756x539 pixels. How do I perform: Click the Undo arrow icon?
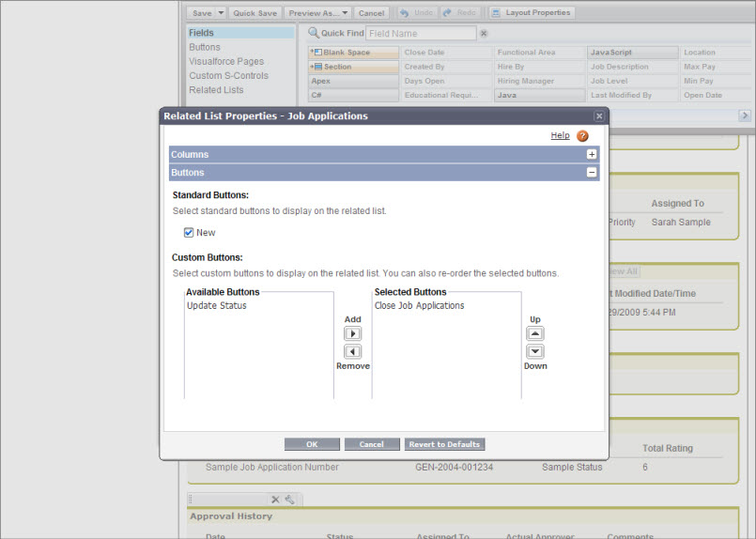(404, 13)
